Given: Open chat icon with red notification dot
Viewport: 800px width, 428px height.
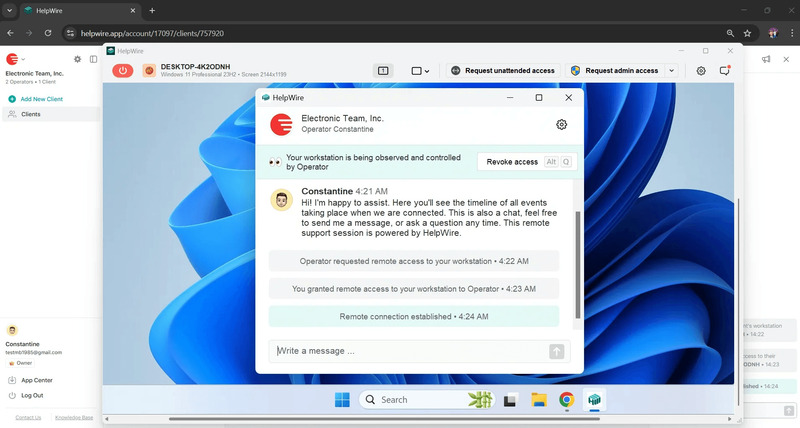Looking at the screenshot, I should coord(724,70).
